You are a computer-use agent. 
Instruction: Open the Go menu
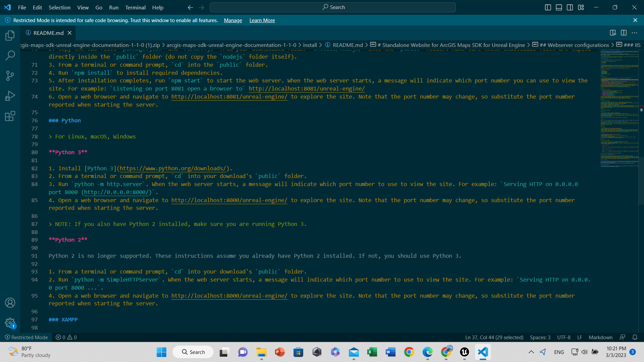(x=99, y=7)
